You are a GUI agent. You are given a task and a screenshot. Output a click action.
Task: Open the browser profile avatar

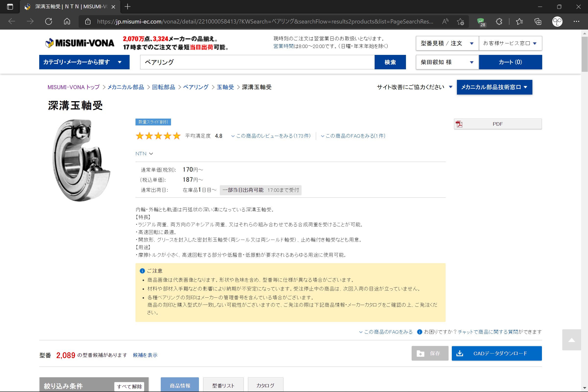(557, 22)
